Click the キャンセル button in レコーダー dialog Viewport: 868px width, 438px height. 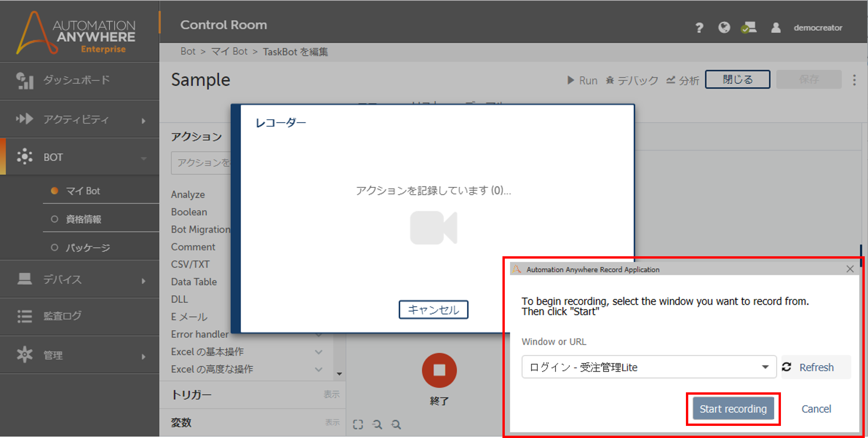[x=433, y=310]
